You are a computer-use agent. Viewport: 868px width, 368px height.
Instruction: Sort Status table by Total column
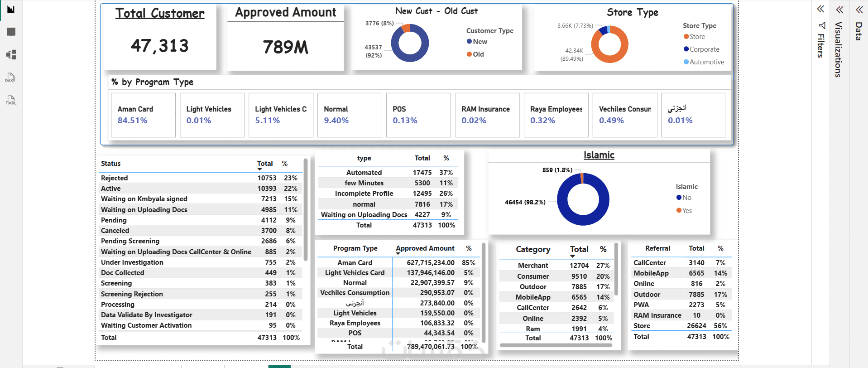point(265,164)
